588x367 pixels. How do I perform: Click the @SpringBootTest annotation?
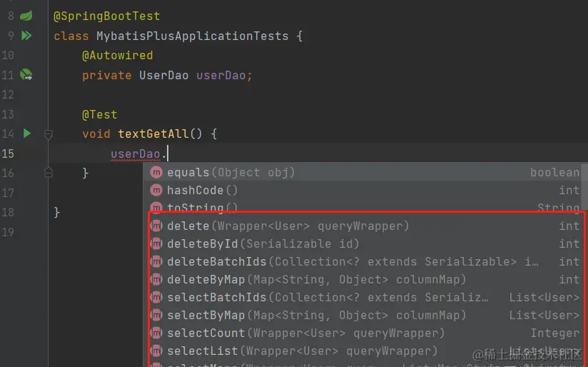(106, 16)
